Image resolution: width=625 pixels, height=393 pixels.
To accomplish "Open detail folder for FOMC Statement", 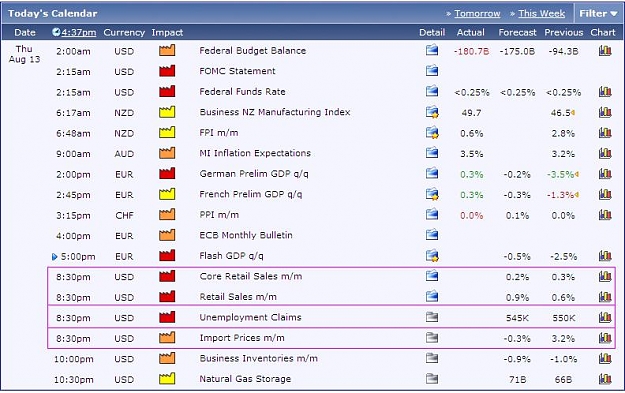I will (x=432, y=71).
